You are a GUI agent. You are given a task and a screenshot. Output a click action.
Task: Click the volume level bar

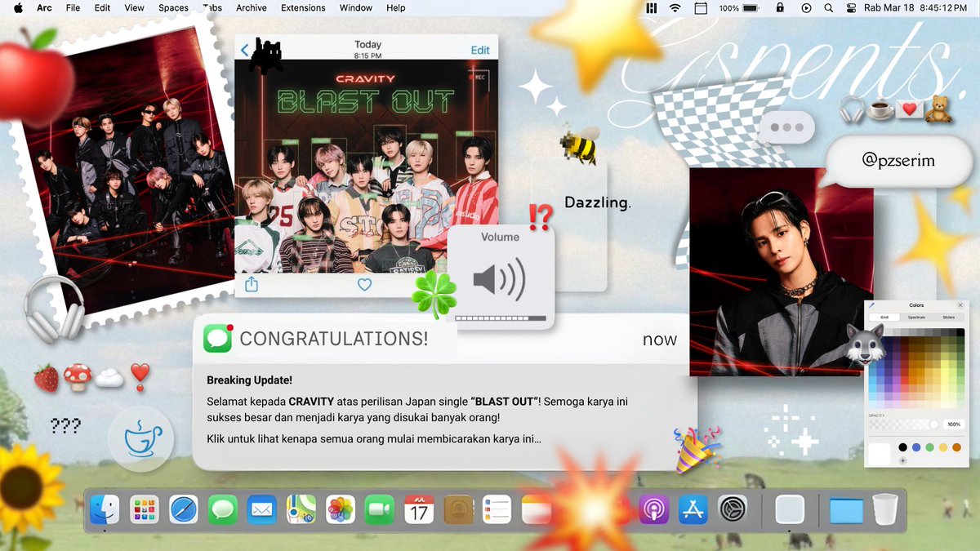pyautogui.click(x=500, y=318)
